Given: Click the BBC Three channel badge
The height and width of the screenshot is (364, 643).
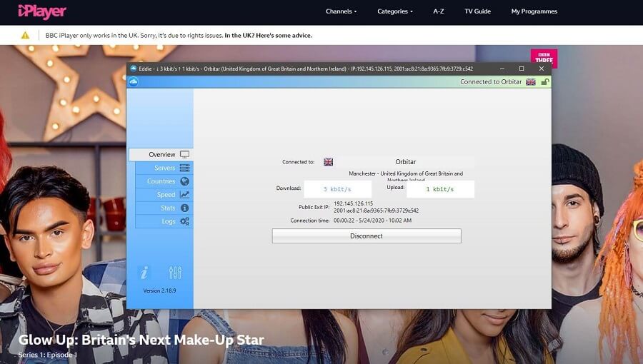Looking at the screenshot, I should (544, 58).
